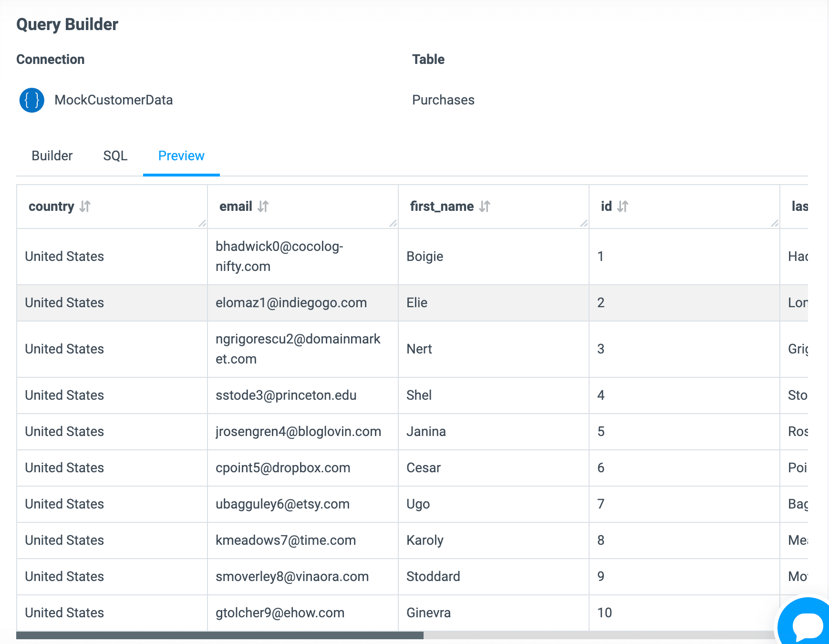Image resolution: width=829 pixels, height=644 pixels.
Task: Click the Purchases table name
Action: [x=443, y=100]
